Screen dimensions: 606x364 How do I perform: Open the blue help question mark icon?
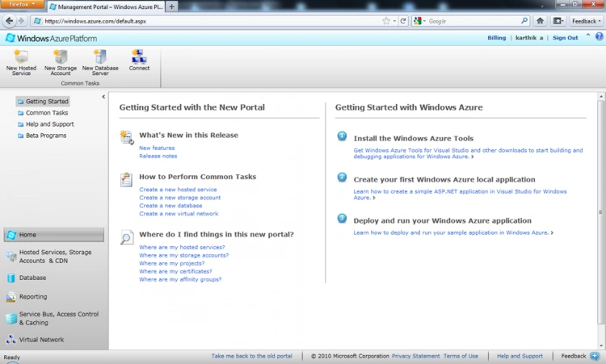pyautogui.click(x=599, y=36)
